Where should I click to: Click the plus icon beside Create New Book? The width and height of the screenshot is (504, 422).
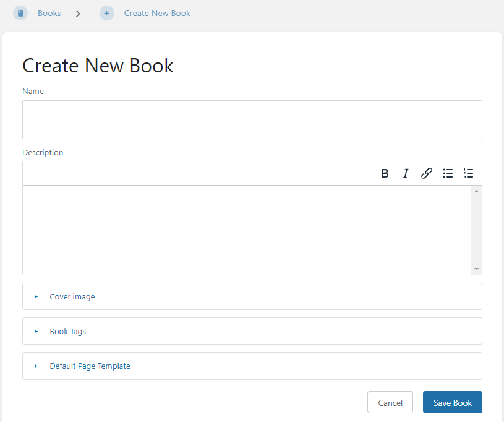[107, 13]
